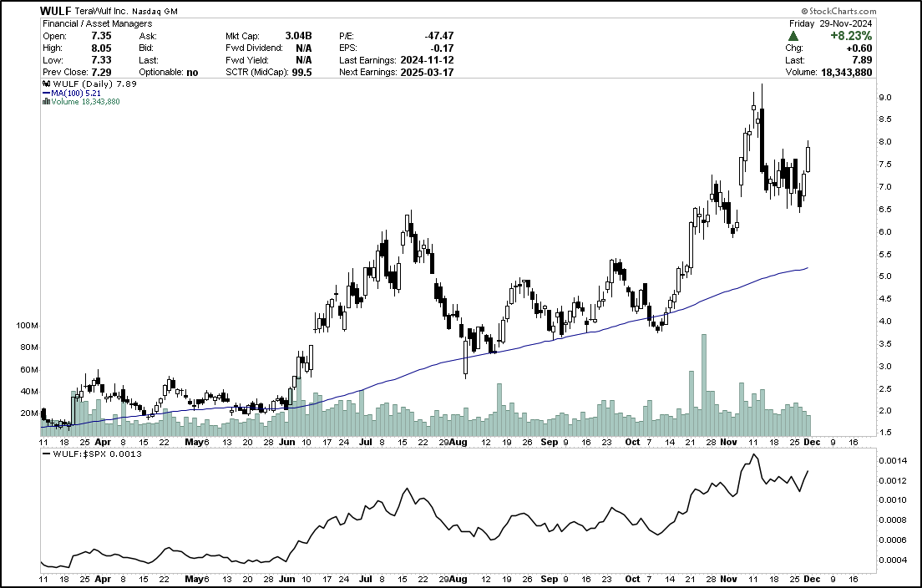Click the Ask: label
Screen dimensions: 922x588
[x=148, y=36]
